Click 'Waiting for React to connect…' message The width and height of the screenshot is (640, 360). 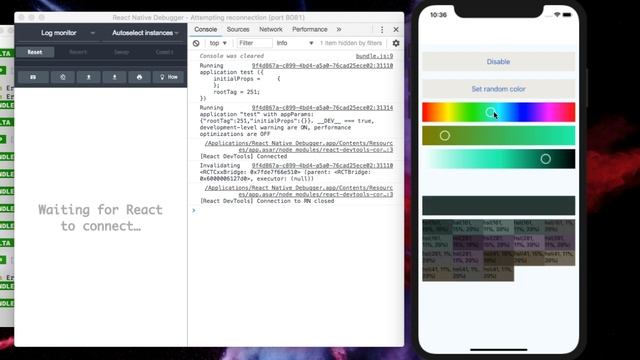coord(100,218)
